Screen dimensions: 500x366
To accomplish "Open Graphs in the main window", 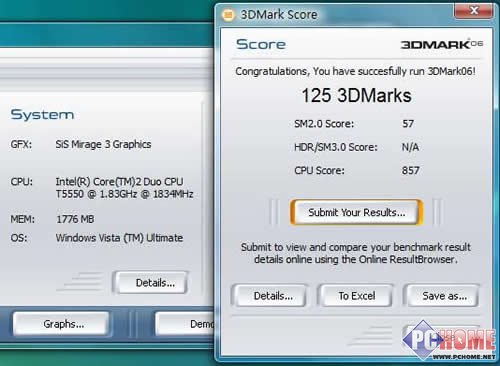I will coord(61,324).
